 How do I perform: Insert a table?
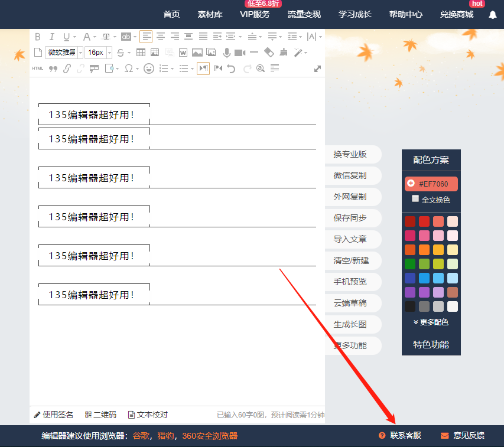141,53
